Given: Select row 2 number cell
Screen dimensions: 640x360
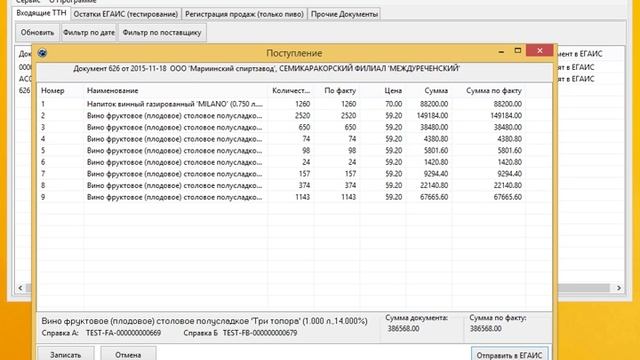Looking at the screenshot, I should coord(43,116).
